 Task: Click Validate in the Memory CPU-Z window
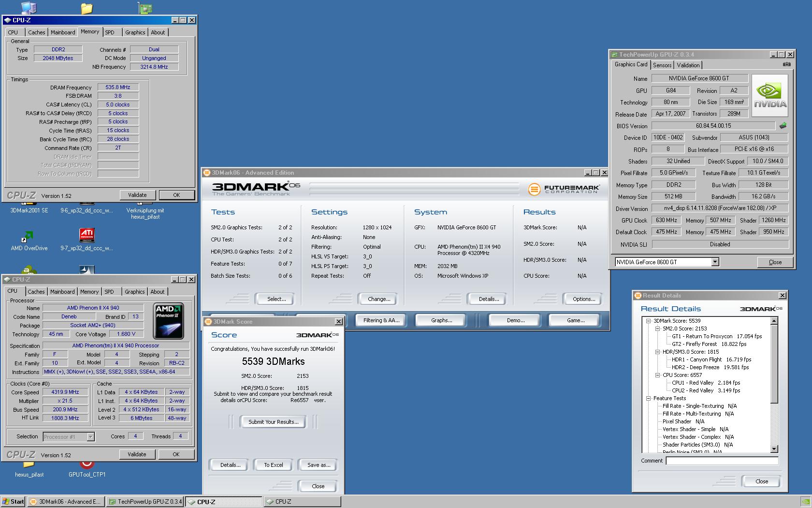tap(137, 195)
